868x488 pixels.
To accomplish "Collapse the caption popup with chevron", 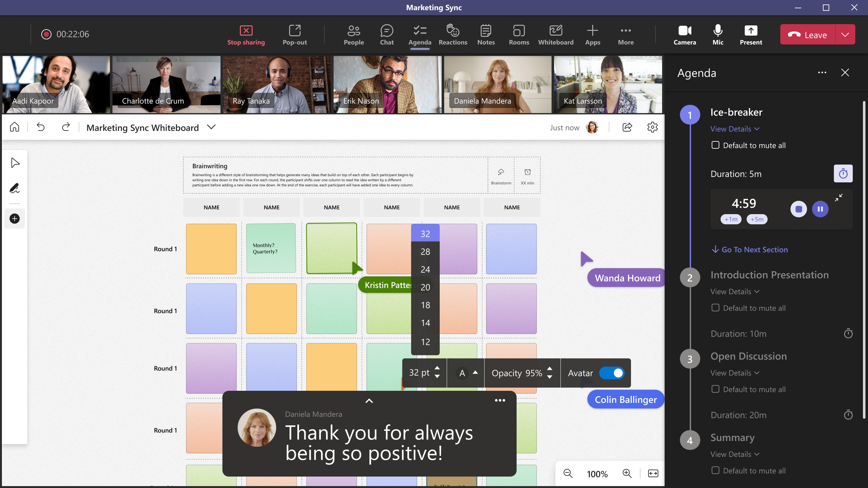I will (369, 401).
